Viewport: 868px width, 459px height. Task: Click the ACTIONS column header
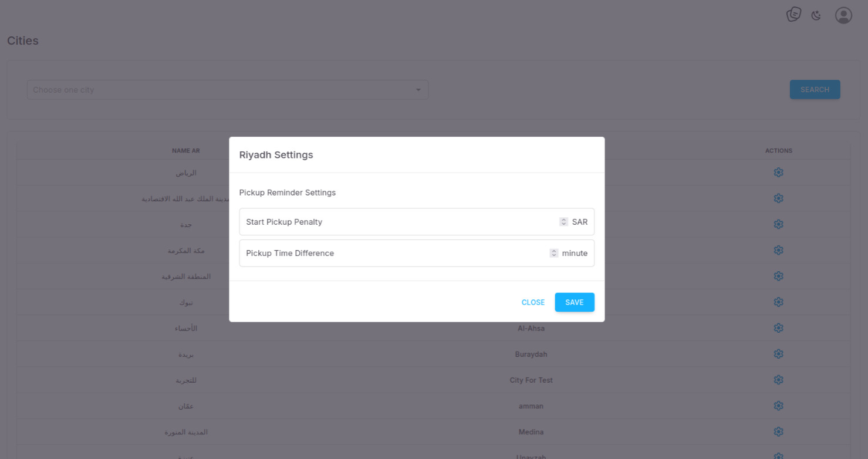pyautogui.click(x=779, y=151)
